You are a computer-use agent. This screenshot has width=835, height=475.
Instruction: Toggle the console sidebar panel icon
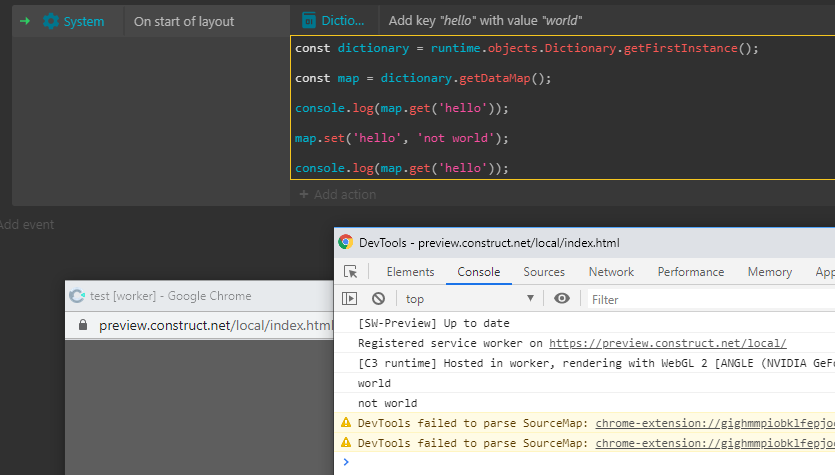(x=349, y=299)
